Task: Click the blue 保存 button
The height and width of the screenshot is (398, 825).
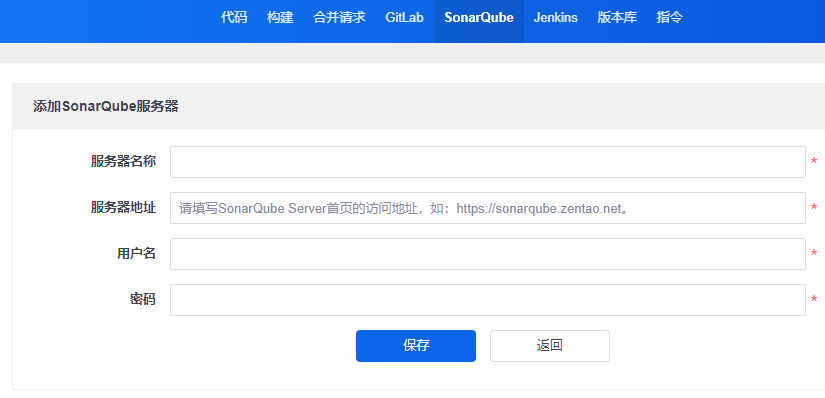Action: [x=416, y=346]
